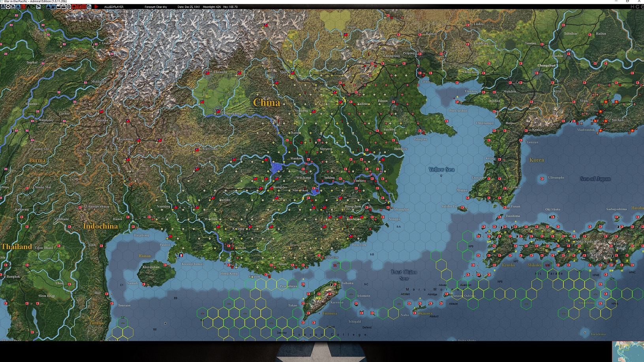Select the Takao base label
Screen dimensions: 644x362
click(293, 305)
